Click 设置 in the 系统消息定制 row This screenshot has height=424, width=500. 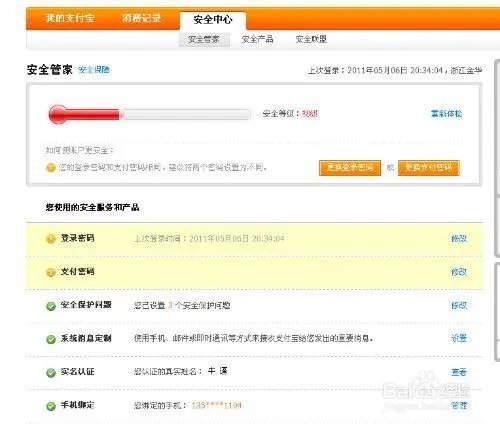(459, 338)
